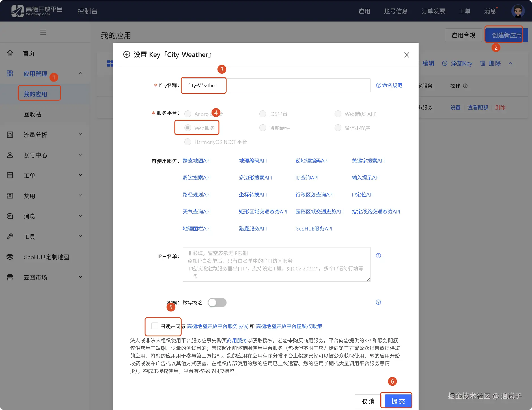
Task: Open the 高德地图开放平台隐私权政策 link
Action: 289,326
